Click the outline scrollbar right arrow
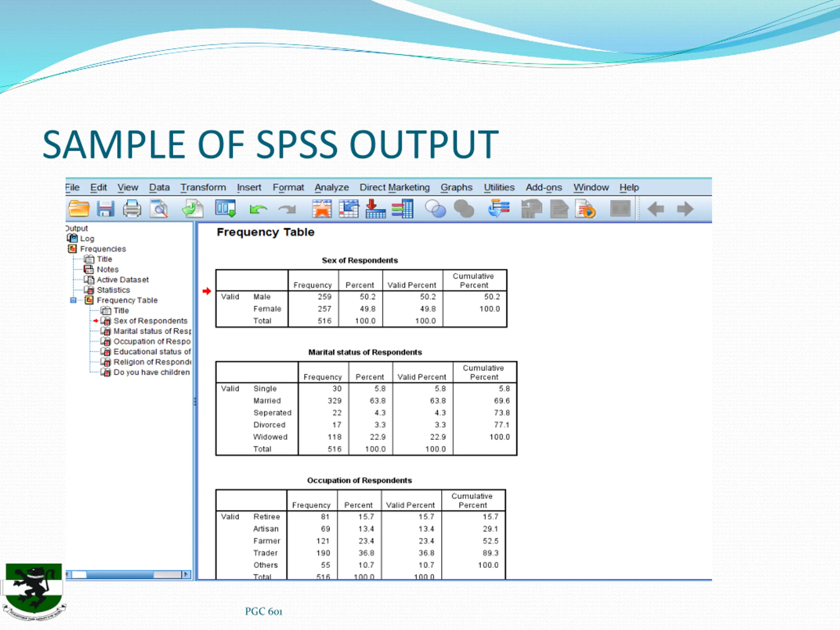Viewport: 840px width, 630px height. click(186, 575)
